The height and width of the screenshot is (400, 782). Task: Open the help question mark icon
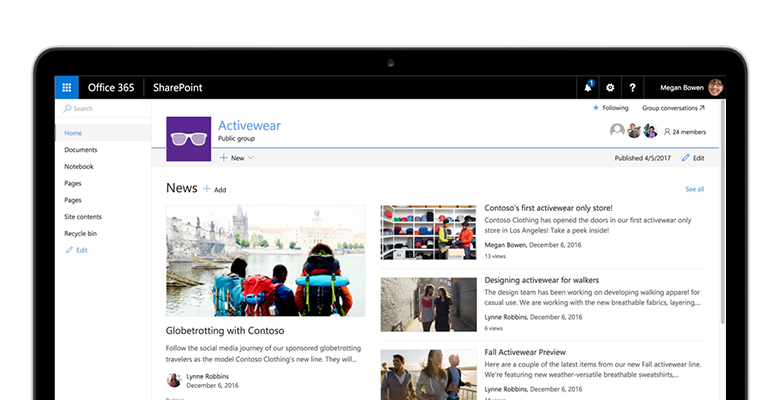point(632,88)
